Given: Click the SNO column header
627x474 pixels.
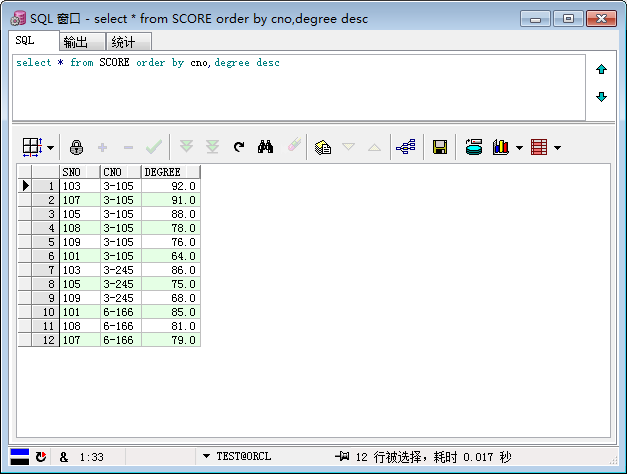Looking at the screenshot, I should click(80, 172).
